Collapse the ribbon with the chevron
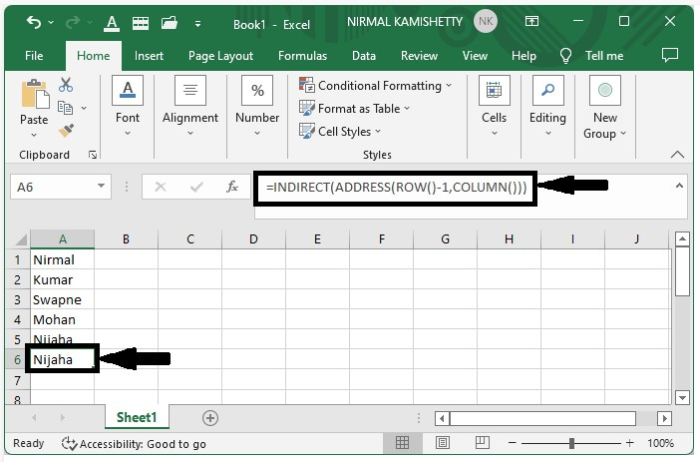The height and width of the screenshot is (462, 700). (677, 154)
